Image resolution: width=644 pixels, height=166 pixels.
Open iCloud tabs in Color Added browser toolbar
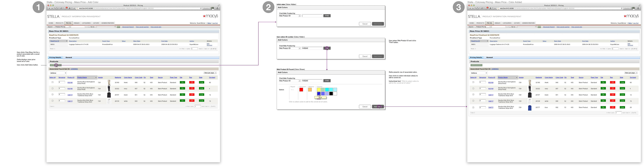point(477,8)
